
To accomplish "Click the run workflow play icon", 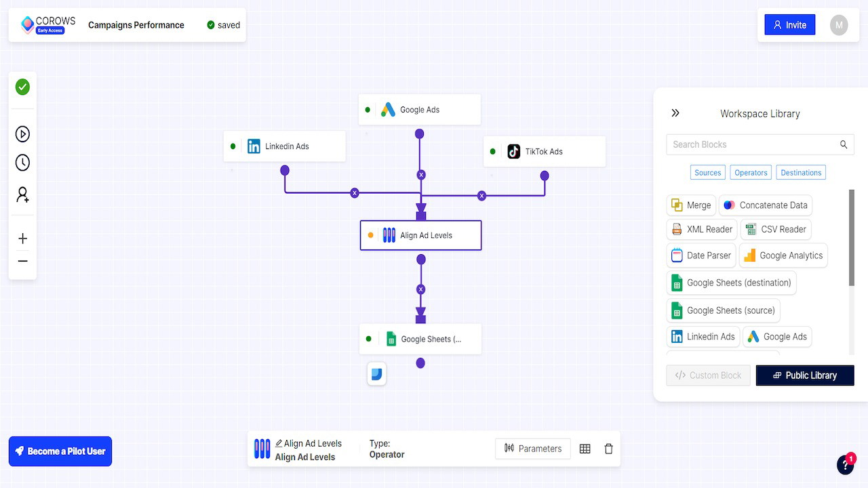I will [x=22, y=134].
